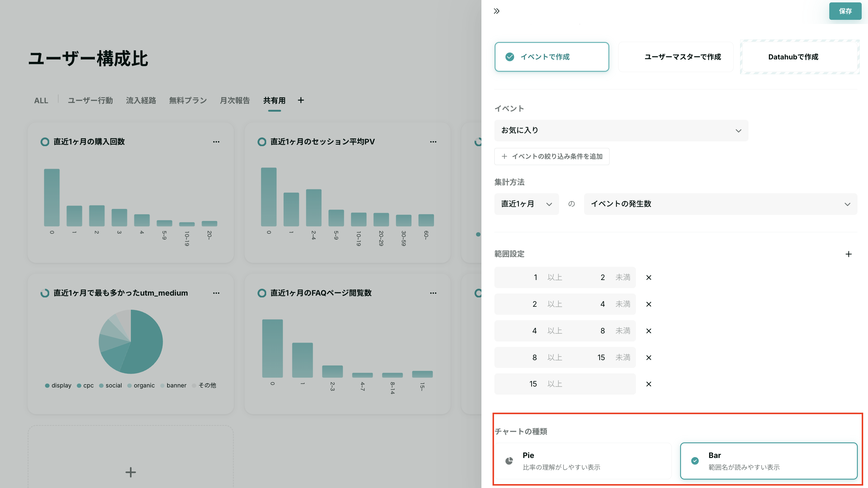Remove the 1 以上 2 未満 range
Screen dimensions: 868x488
[649, 277]
